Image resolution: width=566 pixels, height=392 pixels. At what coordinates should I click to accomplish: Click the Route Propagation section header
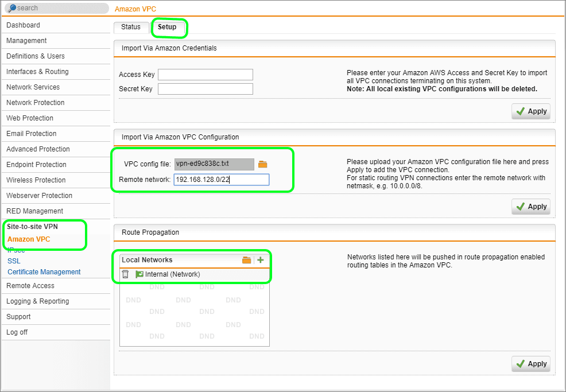pos(335,232)
